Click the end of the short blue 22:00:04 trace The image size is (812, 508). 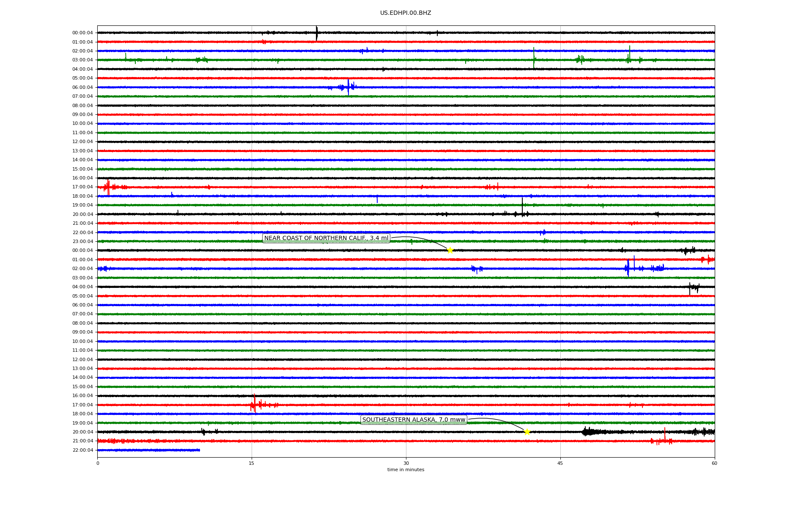tap(199, 450)
